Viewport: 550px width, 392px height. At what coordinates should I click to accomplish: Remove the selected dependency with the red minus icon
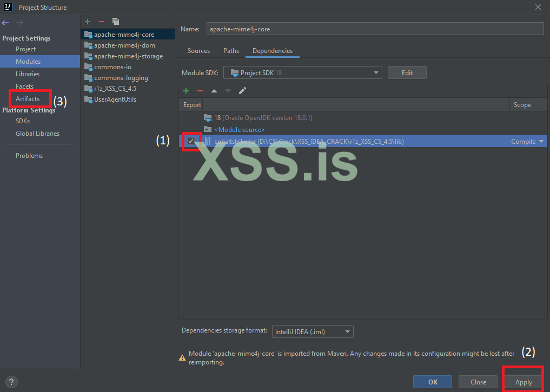[x=200, y=91]
